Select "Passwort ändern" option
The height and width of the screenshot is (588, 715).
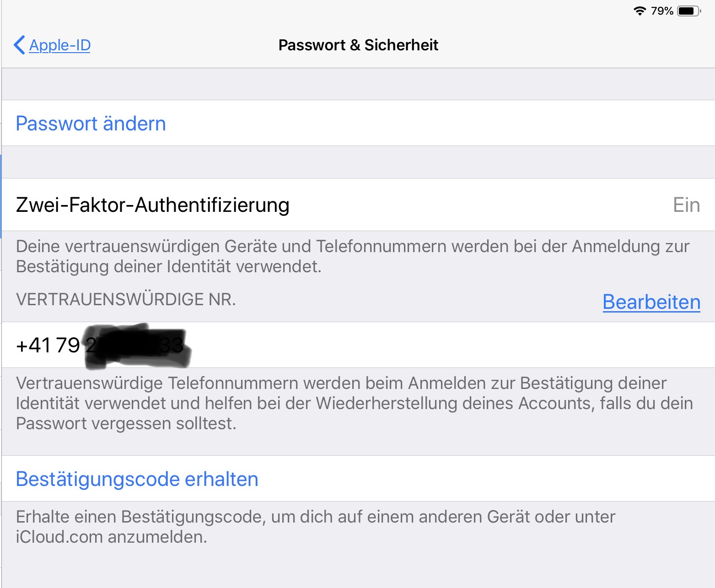pos(91,124)
